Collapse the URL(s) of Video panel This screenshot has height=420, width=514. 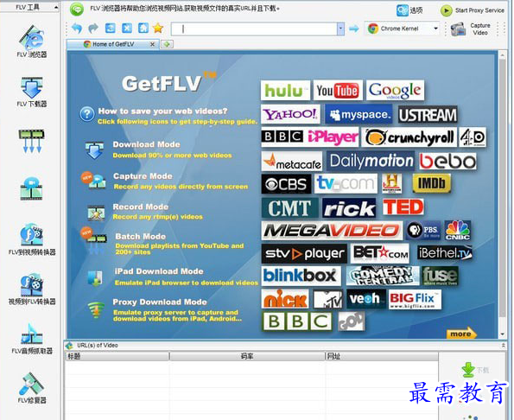click(503, 346)
